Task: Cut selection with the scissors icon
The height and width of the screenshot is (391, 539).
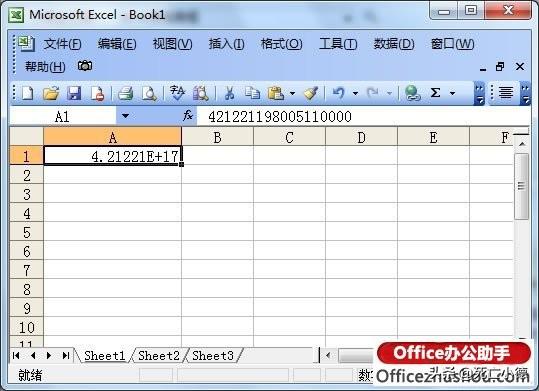Action: click(229, 93)
